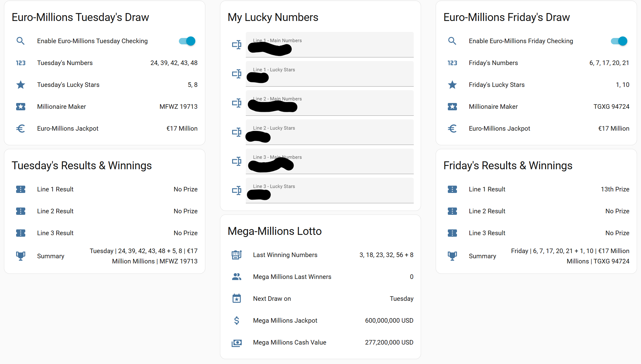Click the Last Winning Numbers row
Image resolution: width=641 pixels, height=364 pixels.
pos(320,255)
